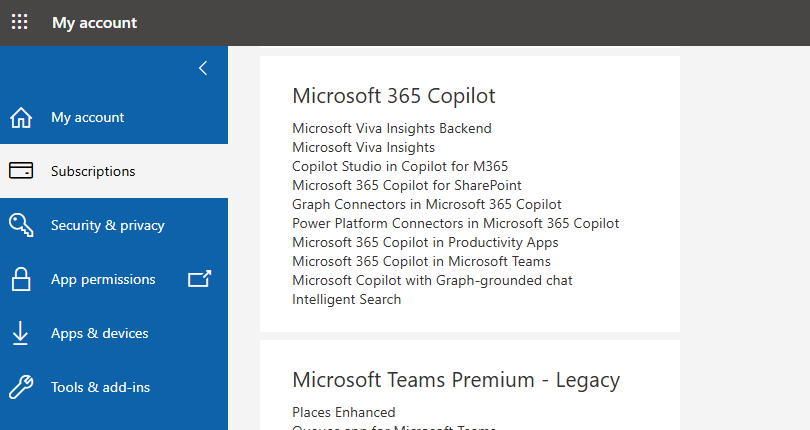Click the external link icon beside App permissions
810x430 pixels.
[x=199, y=279]
